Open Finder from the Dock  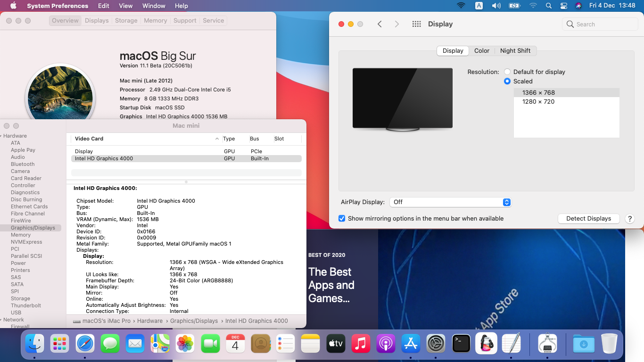pos(35,344)
